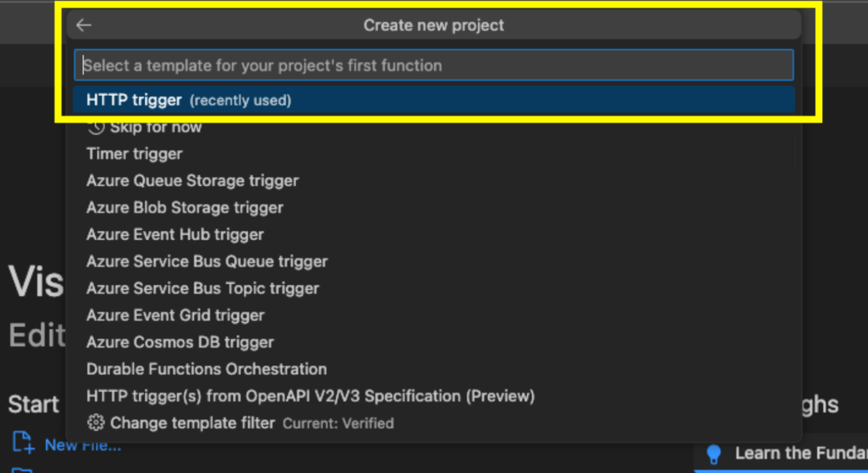The height and width of the screenshot is (473, 868).
Task: Click the template search input field
Action: tap(433, 65)
